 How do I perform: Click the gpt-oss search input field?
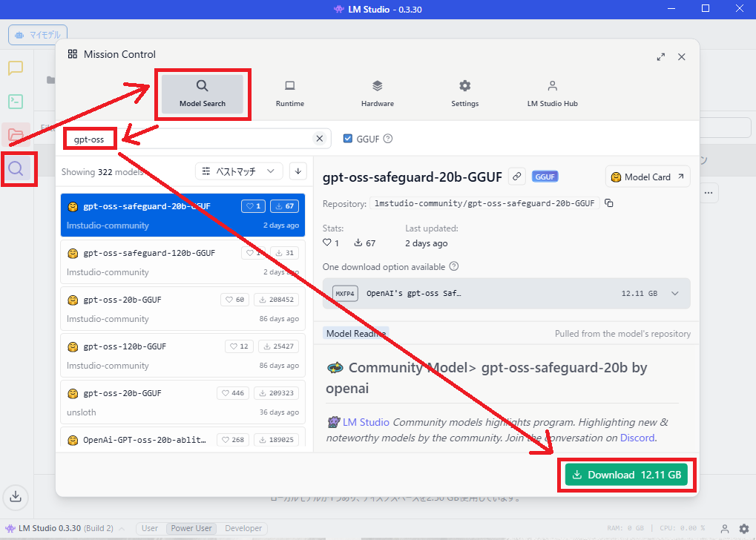(197, 139)
